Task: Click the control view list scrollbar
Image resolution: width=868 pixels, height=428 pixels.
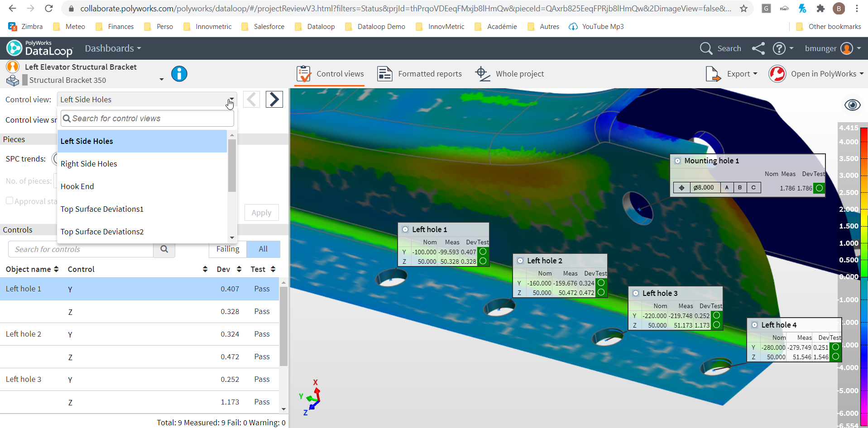Action: pyautogui.click(x=232, y=166)
